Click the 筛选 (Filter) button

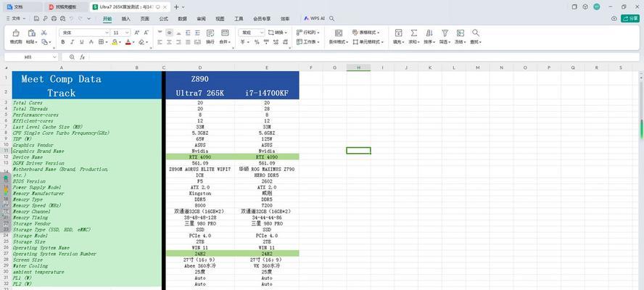pos(445,36)
